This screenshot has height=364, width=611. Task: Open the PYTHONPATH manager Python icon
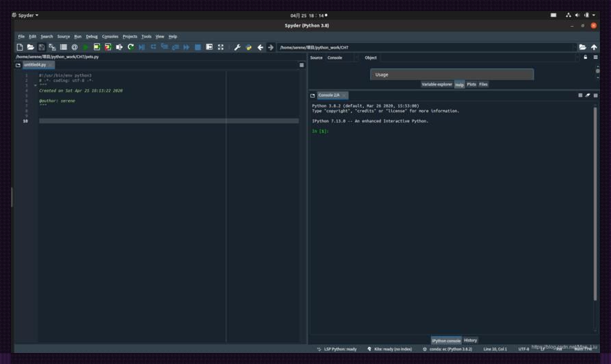pyautogui.click(x=248, y=47)
